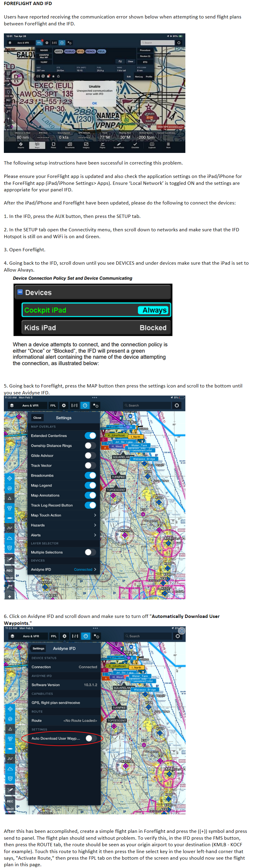Click the Search field in Settings panel screenshot
The image size is (253, 868).
click(x=147, y=405)
